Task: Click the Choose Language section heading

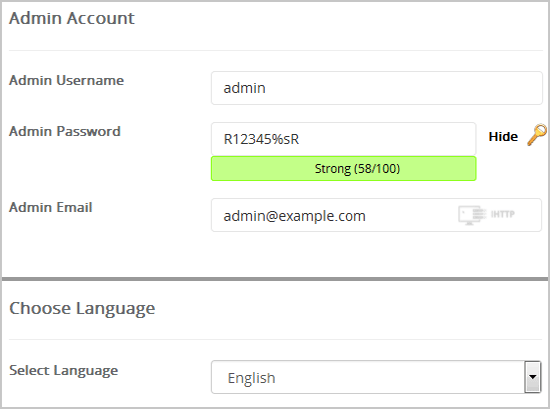Action: pos(82,309)
